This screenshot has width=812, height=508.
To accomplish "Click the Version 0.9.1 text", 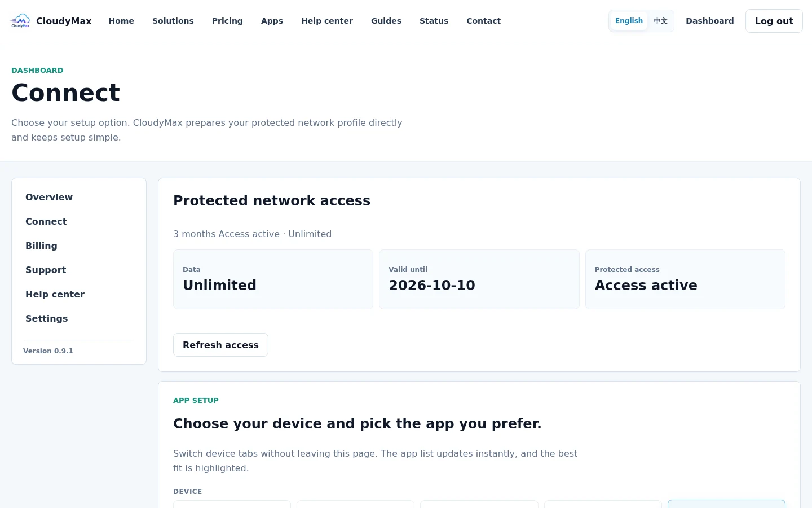I will point(48,351).
